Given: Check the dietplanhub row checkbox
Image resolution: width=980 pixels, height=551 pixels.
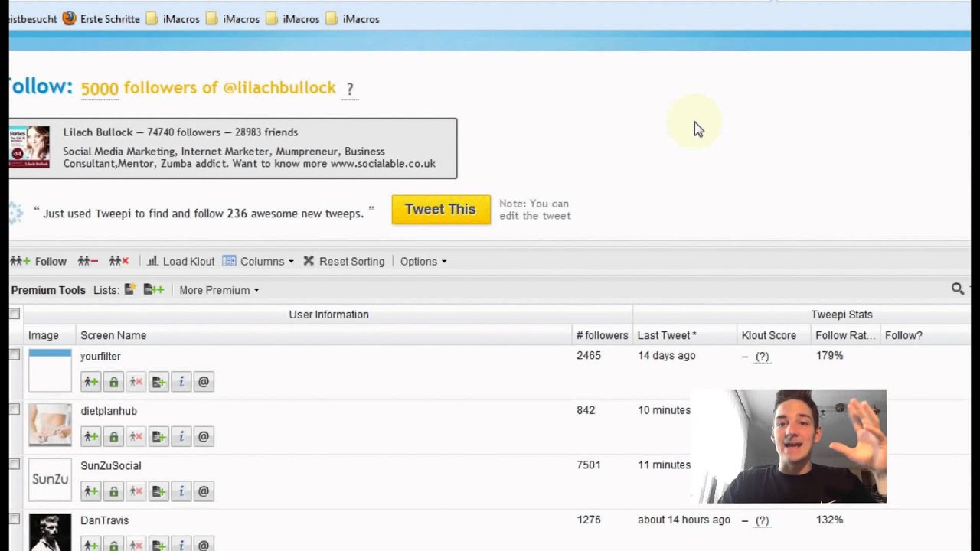Looking at the screenshot, I should pos(15,409).
